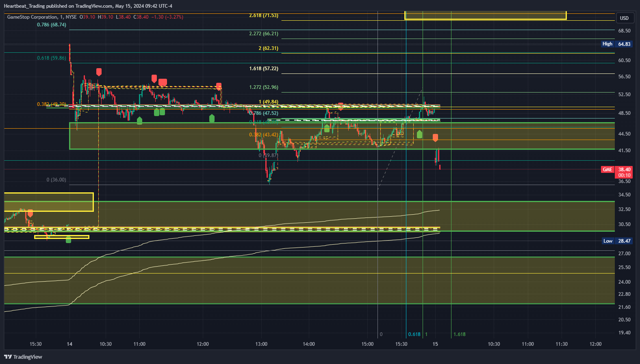Click the 15:00 time axis label
The image size is (640, 364).
(x=367, y=344)
